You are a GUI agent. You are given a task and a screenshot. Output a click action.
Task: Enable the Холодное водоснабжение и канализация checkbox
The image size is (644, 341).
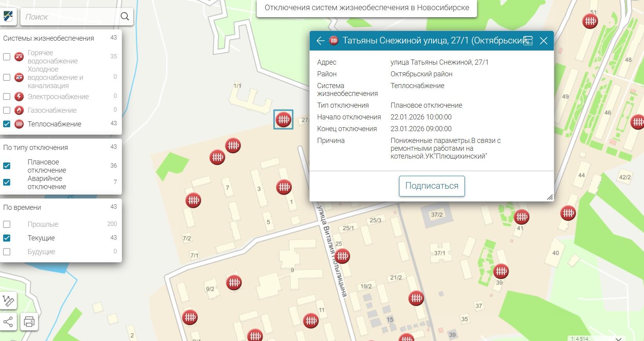(7, 77)
